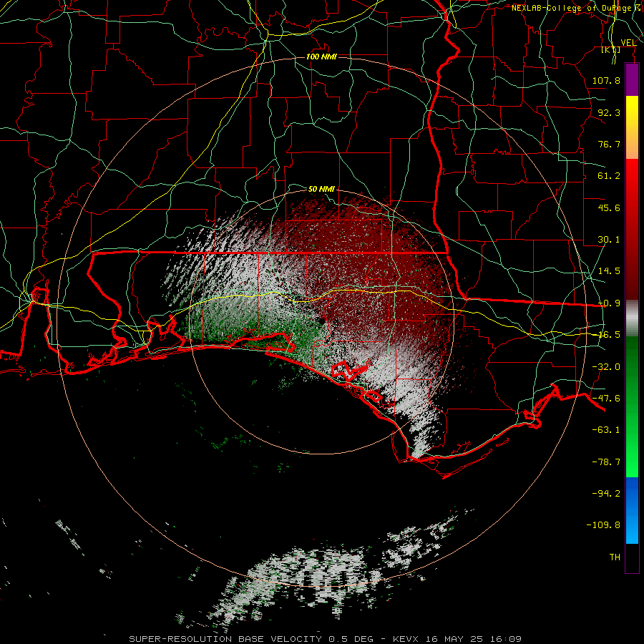
Task: Select the -94.2 legend value
Action: click(606, 493)
